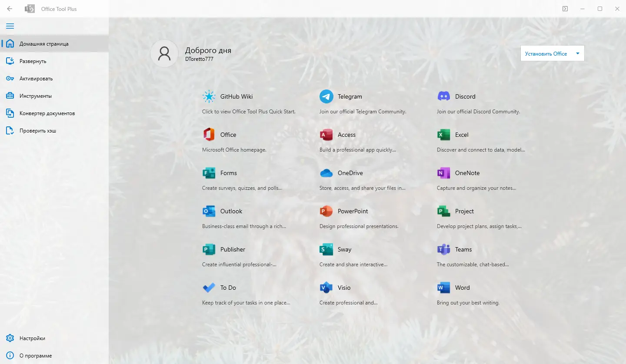Image resolution: width=626 pixels, height=364 pixels.
Task: Open the PowerPoint icon
Action: pyautogui.click(x=326, y=211)
